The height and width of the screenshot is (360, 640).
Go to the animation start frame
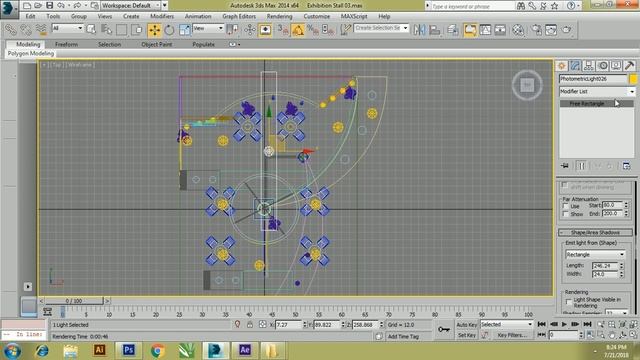click(541, 324)
